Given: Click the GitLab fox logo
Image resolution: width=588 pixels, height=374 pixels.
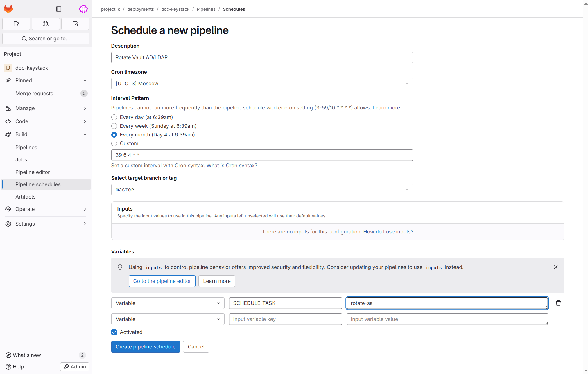Looking at the screenshot, I should [x=8, y=9].
